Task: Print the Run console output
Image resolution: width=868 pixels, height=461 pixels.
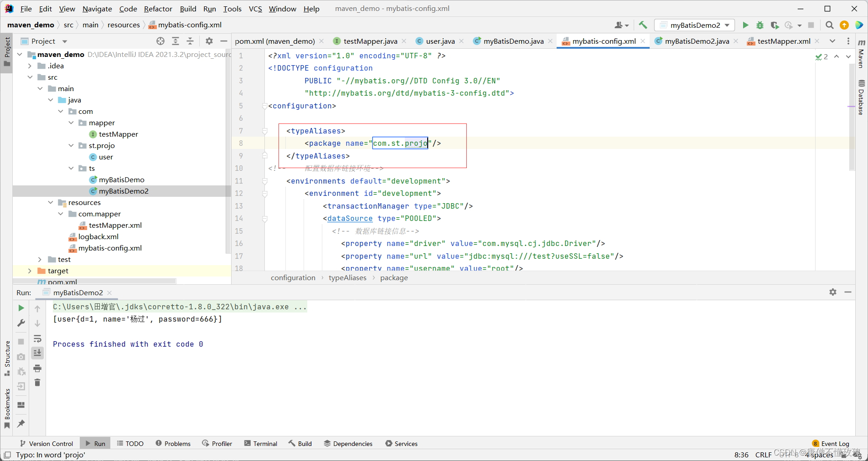Action: pos(37,368)
